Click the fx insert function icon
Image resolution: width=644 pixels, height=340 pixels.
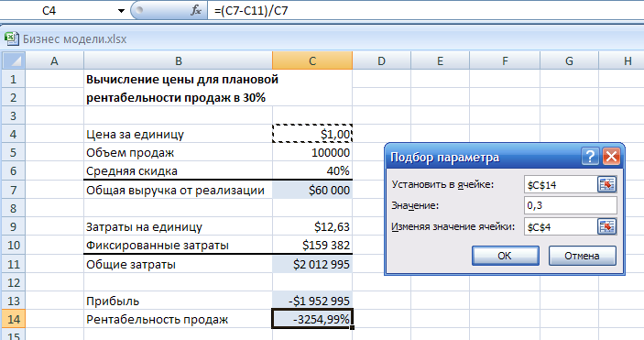pos(196,10)
